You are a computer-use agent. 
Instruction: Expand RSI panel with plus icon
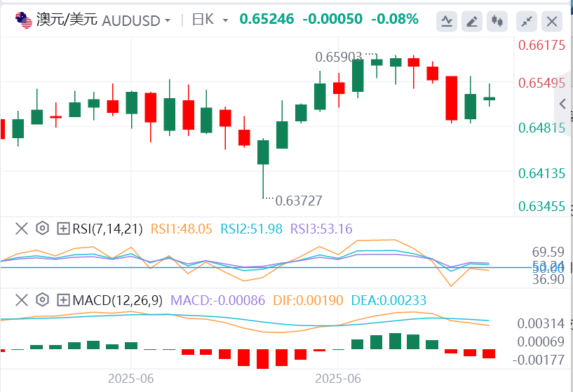pos(63,229)
